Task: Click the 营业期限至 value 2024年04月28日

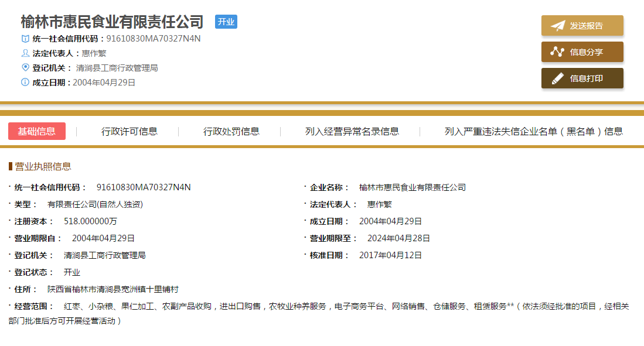Action: pyautogui.click(x=398, y=238)
